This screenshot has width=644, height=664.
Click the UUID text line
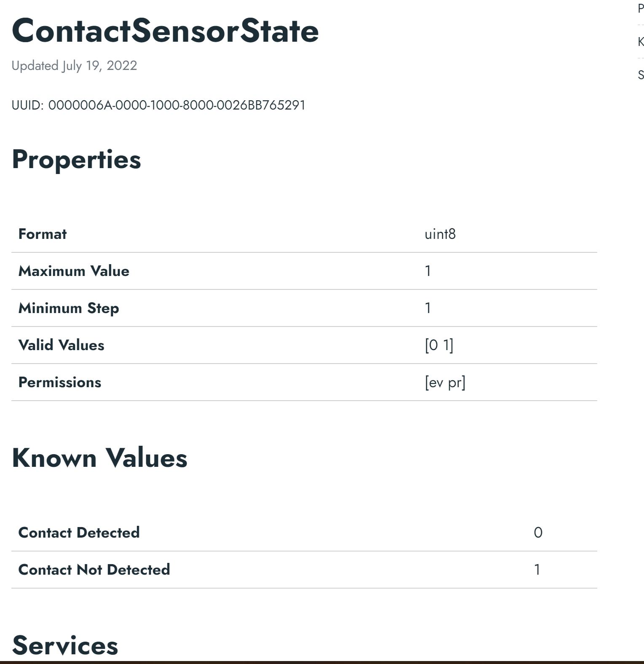point(158,105)
